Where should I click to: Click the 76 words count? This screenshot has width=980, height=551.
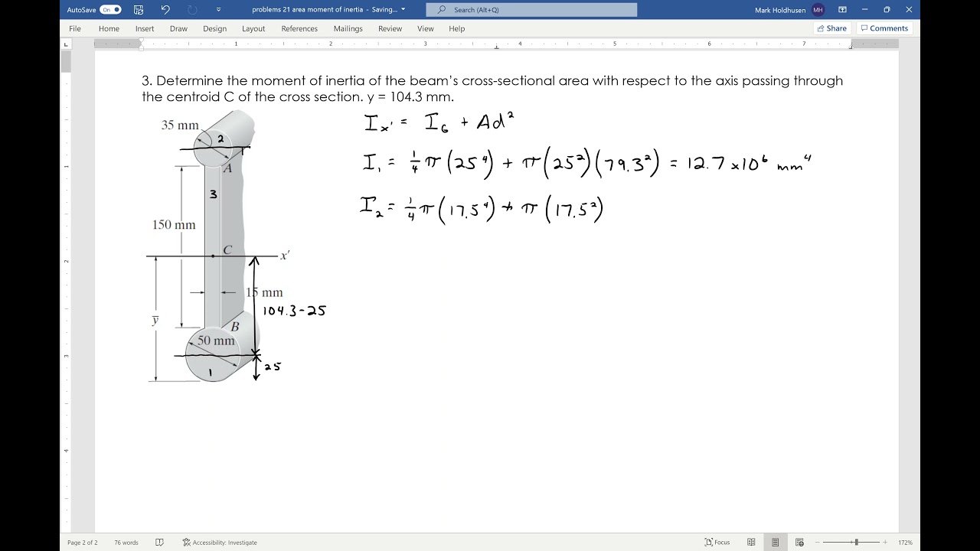tap(126, 543)
